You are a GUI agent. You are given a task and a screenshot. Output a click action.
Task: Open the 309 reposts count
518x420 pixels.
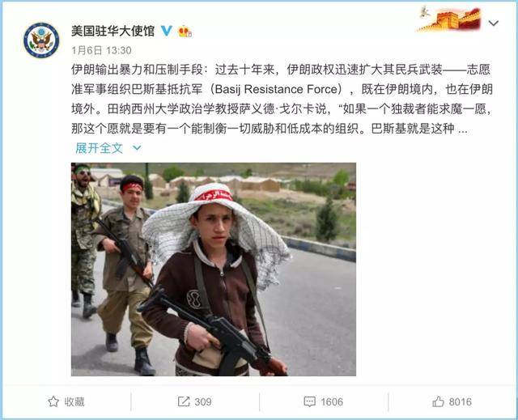pyautogui.click(x=203, y=402)
